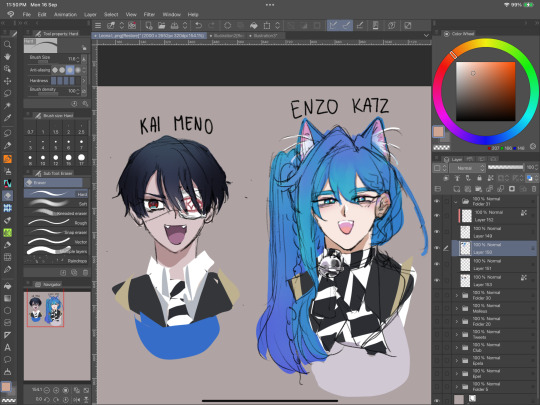Screen dimensions: 540x405
Task: Click the Open file folder icon
Action: coord(162,25)
